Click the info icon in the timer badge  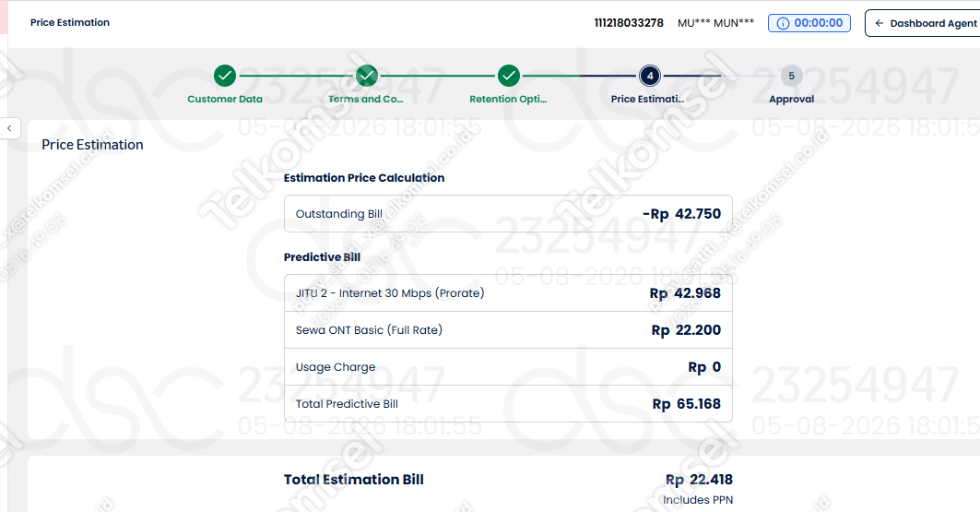point(783,23)
